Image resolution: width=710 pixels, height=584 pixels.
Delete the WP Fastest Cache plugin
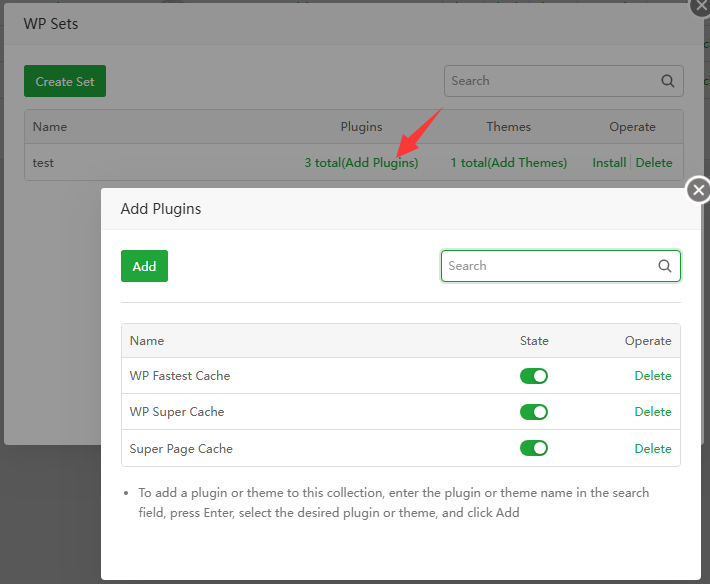tap(653, 376)
